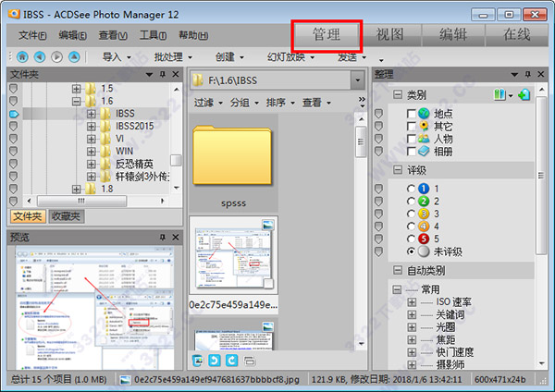Screen dimensions: 555x392
Task: Collapse the 评级 section
Action: pyautogui.click(x=398, y=170)
